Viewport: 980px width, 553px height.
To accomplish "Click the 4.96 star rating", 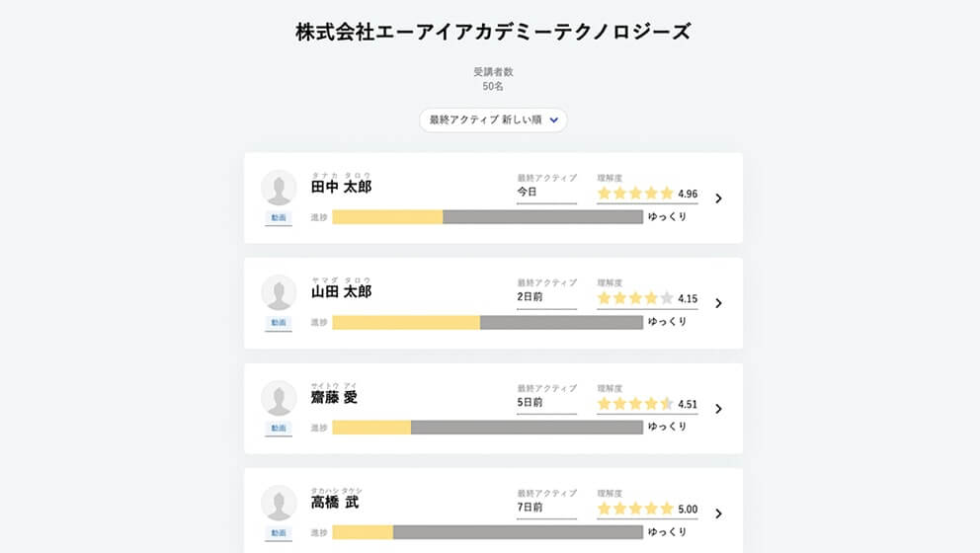I will point(647,194).
